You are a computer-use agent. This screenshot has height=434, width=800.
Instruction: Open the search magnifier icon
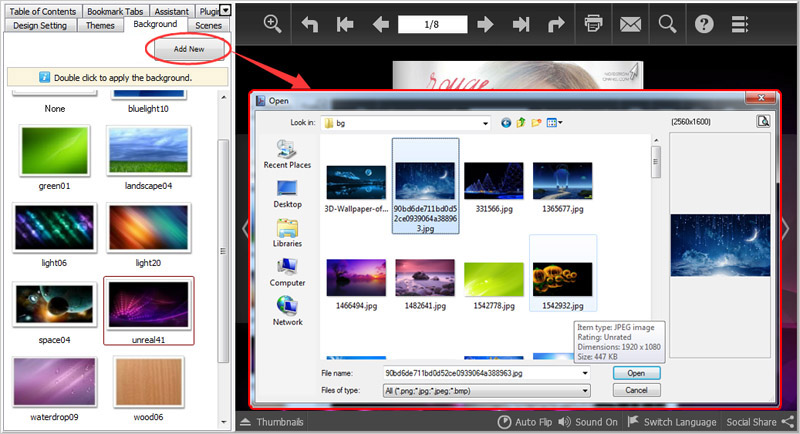click(x=666, y=23)
